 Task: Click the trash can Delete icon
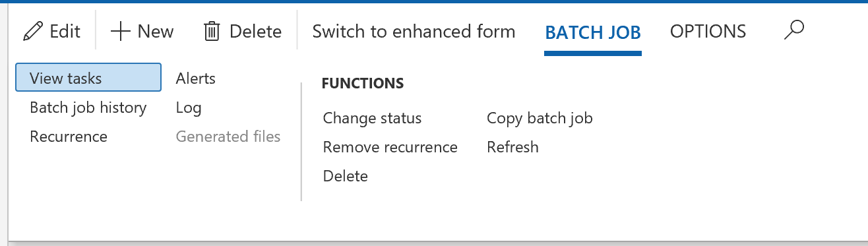click(x=212, y=31)
